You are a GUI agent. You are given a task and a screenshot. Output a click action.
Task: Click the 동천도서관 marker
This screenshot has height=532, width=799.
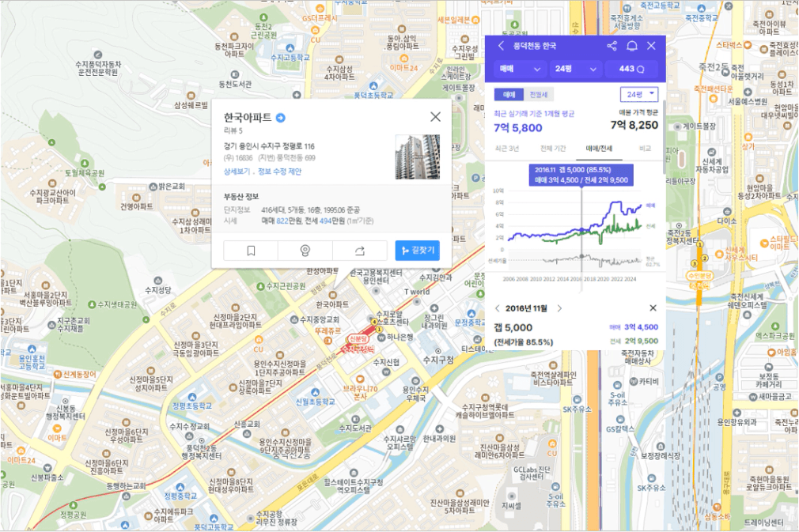234,75
